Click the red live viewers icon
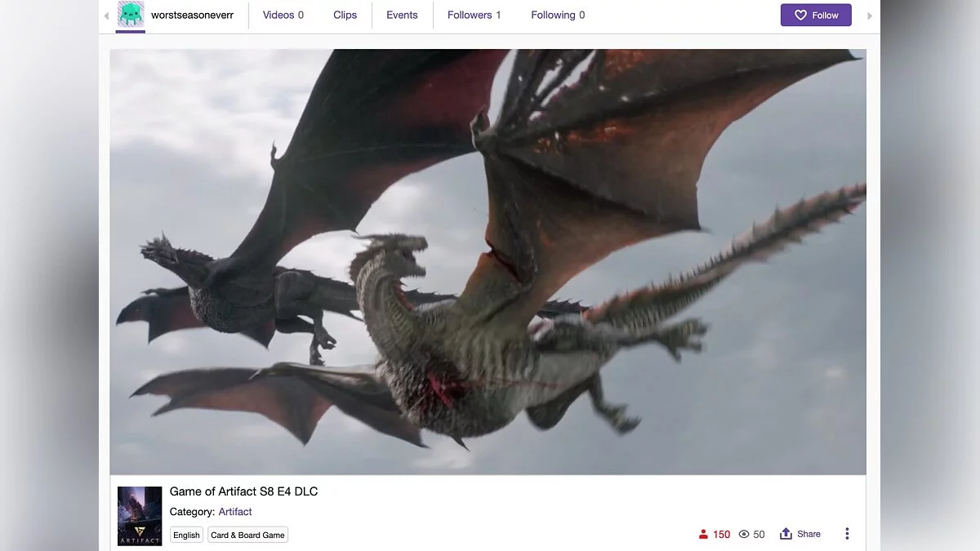The height and width of the screenshot is (551, 980). point(703,535)
